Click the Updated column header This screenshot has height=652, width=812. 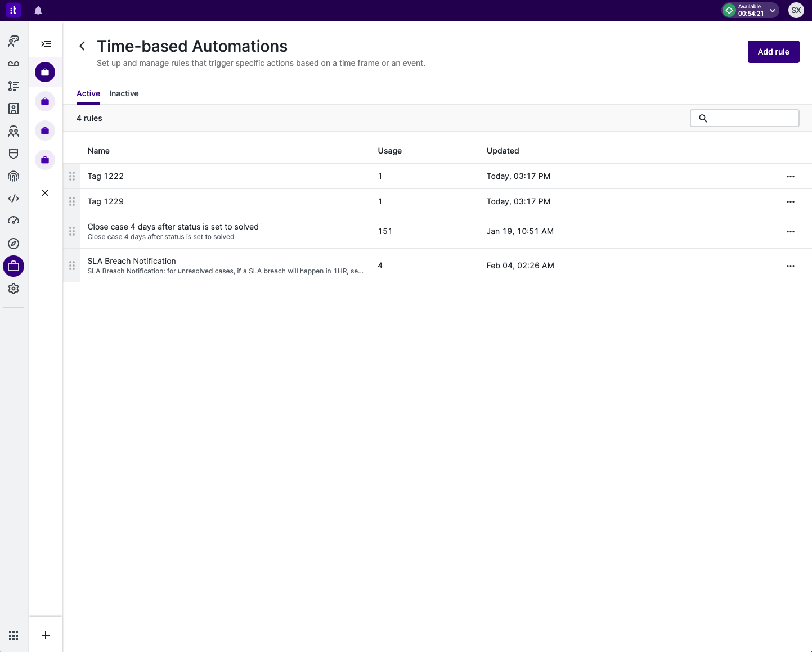pyautogui.click(x=503, y=151)
